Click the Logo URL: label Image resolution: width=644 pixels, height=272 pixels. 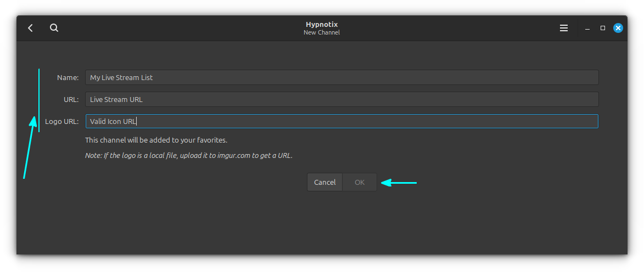tap(61, 121)
